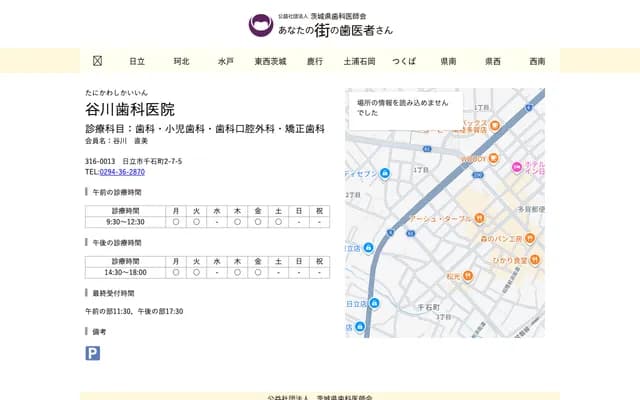Viewport: 640px width, 400px height.
Task: Click the pink hotel marker on map
Action: tap(516, 166)
